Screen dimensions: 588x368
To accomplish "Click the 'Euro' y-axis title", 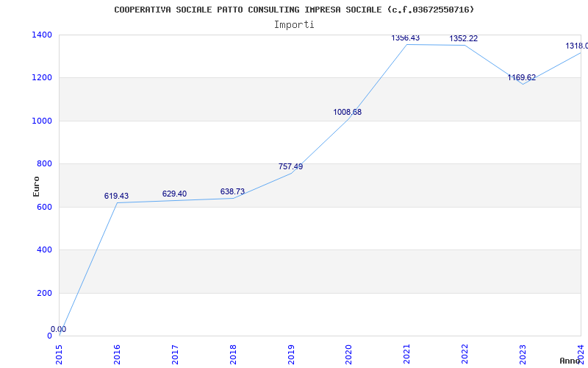I will pyautogui.click(x=36, y=186).
